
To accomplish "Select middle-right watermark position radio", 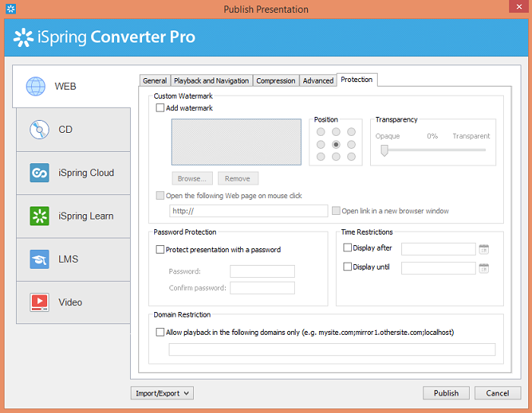I will point(351,145).
